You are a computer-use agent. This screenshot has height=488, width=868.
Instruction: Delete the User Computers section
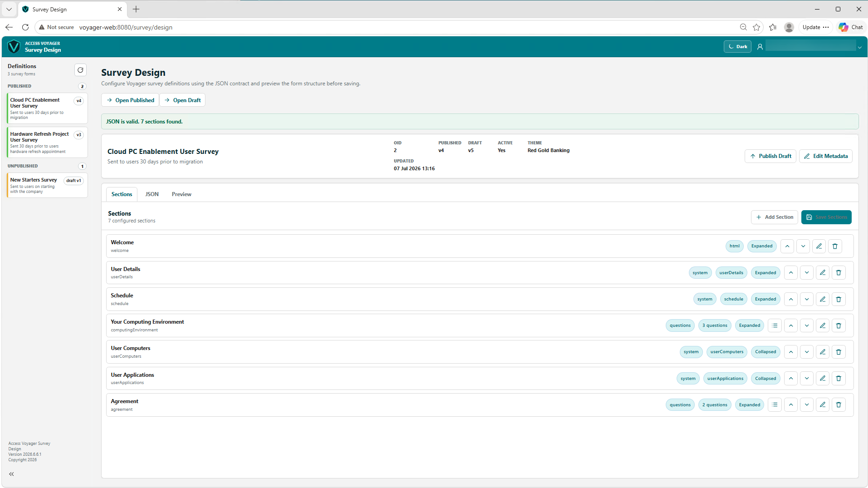click(x=839, y=352)
